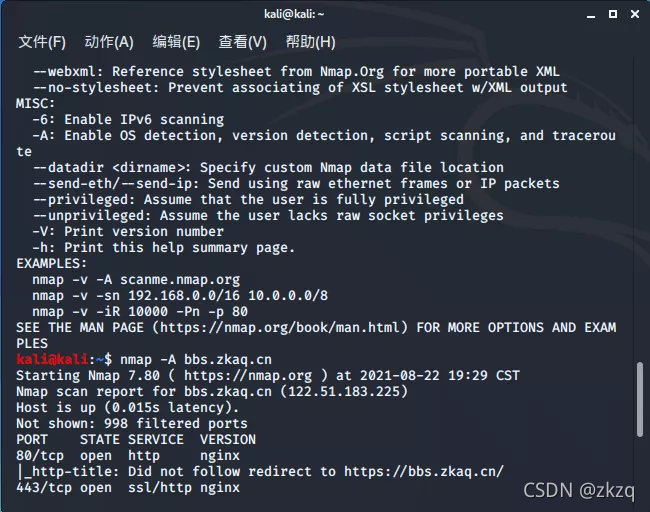Click the https://nmap.org/book/man.html link
The image size is (650, 512).
pyautogui.click(x=280, y=328)
